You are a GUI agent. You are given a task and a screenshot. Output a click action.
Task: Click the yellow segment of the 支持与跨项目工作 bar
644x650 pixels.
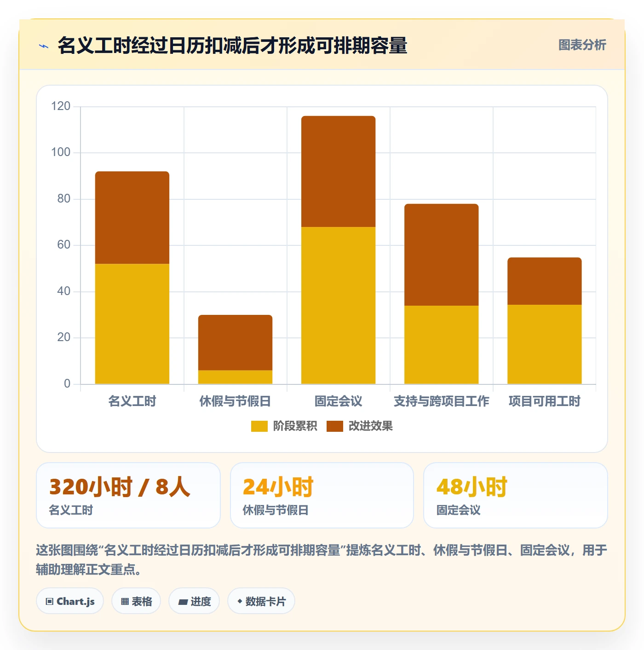pyautogui.click(x=441, y=345)
